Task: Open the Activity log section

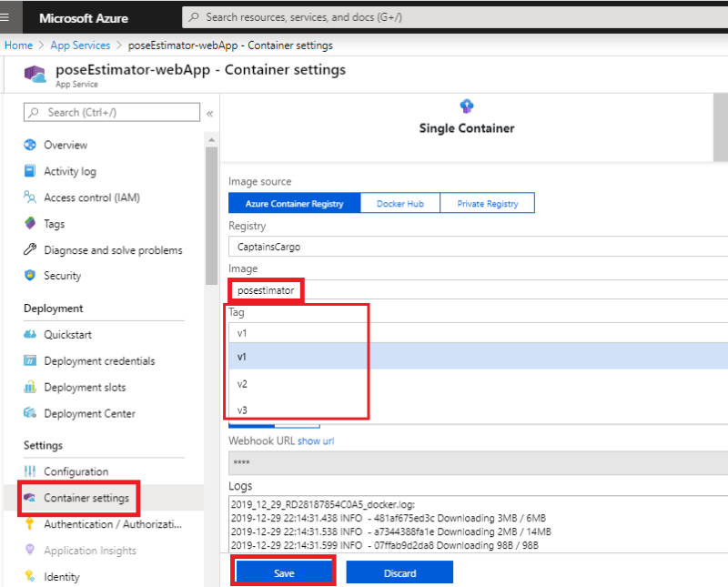Action: click(x=69, y=171)
